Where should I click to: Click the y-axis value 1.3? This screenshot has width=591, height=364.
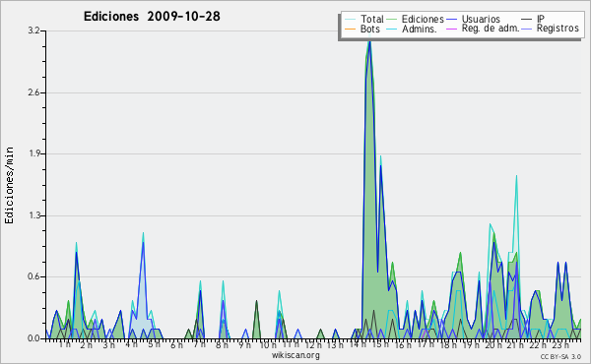34,215
